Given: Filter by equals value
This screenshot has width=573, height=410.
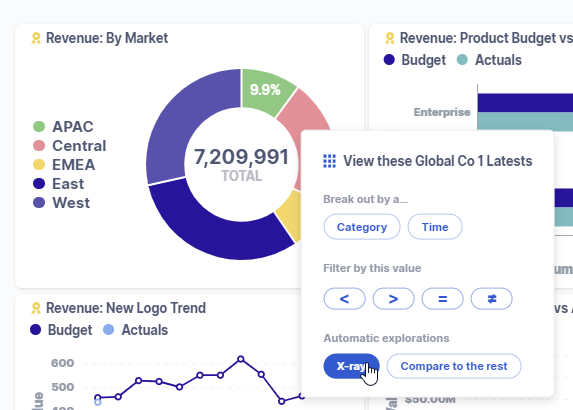Looking at the screenshot, I should [443, 299].
